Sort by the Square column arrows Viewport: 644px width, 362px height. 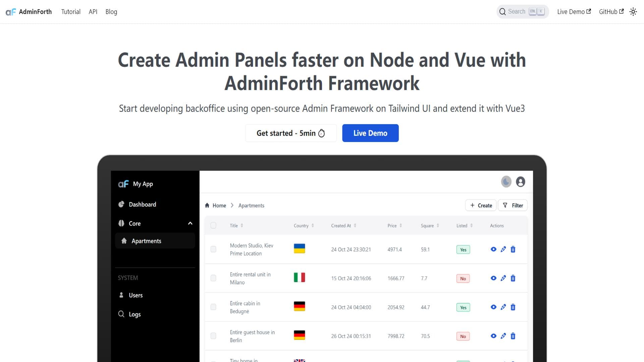438,226
